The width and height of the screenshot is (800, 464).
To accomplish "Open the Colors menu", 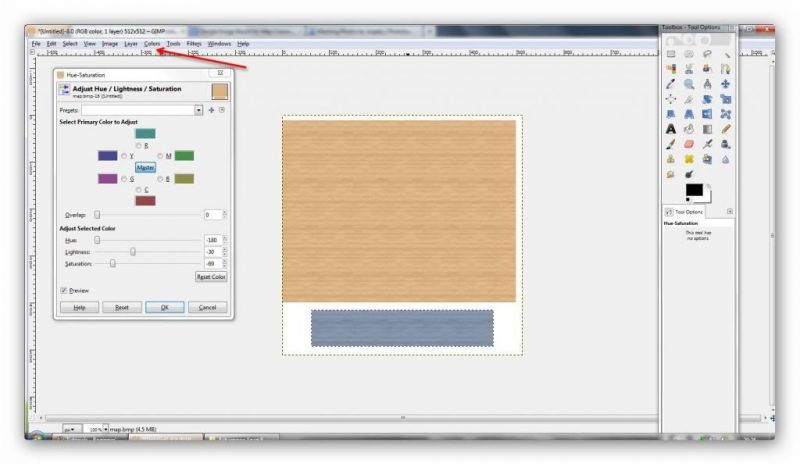I will click(x=151, y=44).
